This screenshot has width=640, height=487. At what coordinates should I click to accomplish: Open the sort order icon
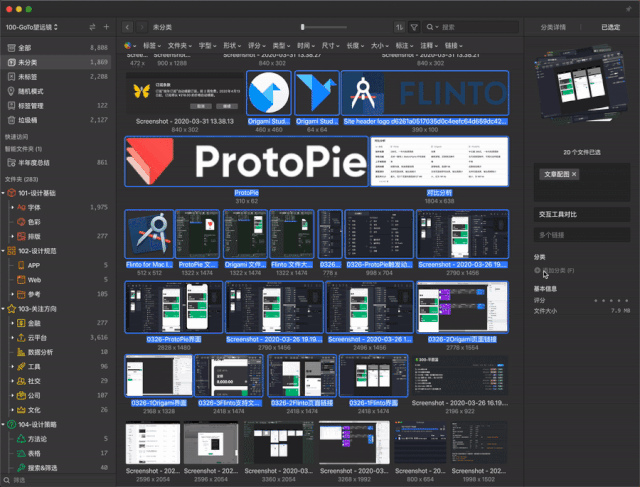[x=399, y=27]
